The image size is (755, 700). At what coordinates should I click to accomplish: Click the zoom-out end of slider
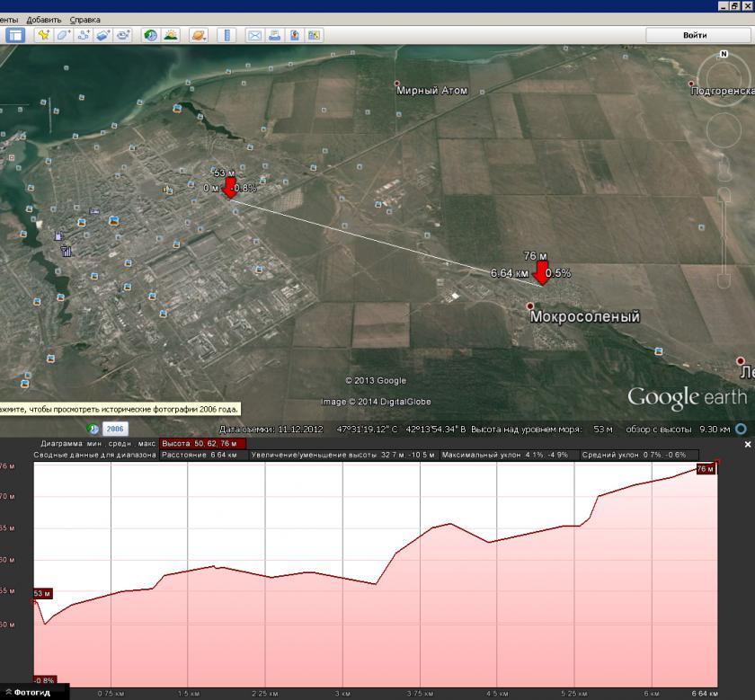click(724, 281)
